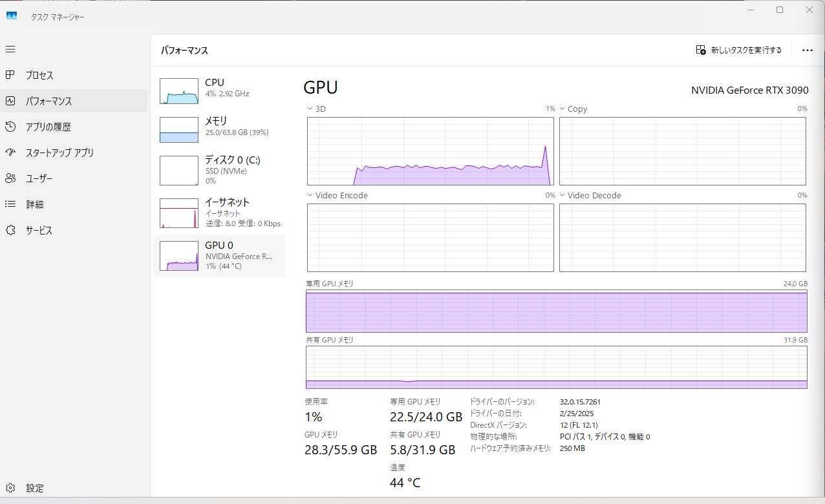
Task: Click the ユーザー sidebar icon
Action: (x=10, y=178)
